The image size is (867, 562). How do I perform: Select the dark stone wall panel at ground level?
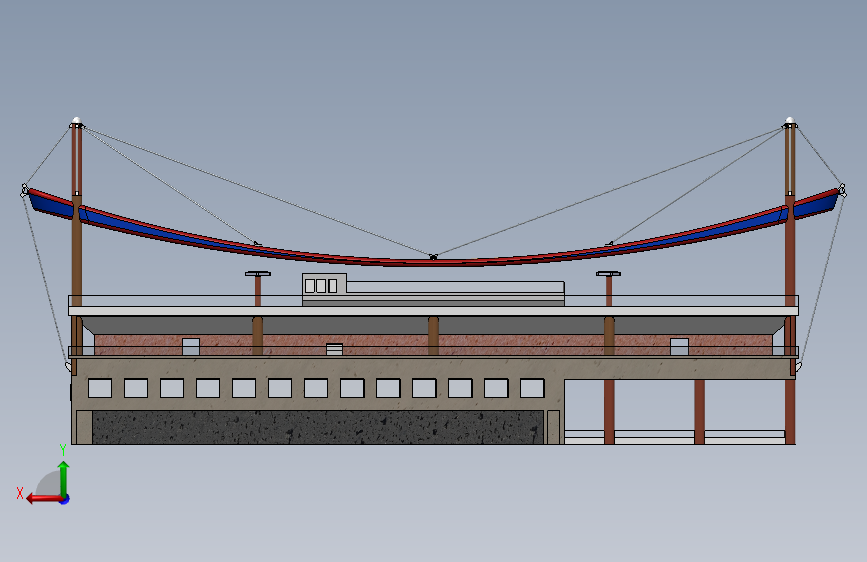click(318, 426)
